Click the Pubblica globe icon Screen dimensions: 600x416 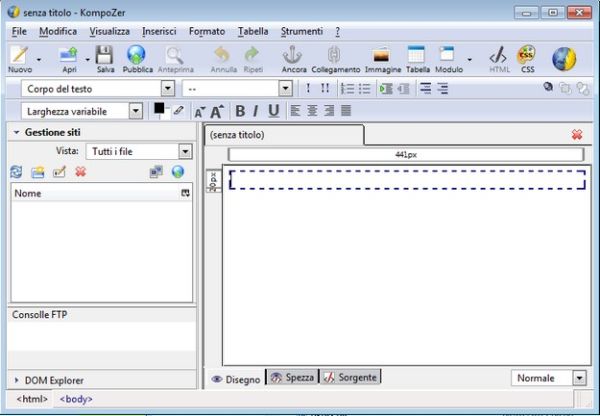click(135, 58)
